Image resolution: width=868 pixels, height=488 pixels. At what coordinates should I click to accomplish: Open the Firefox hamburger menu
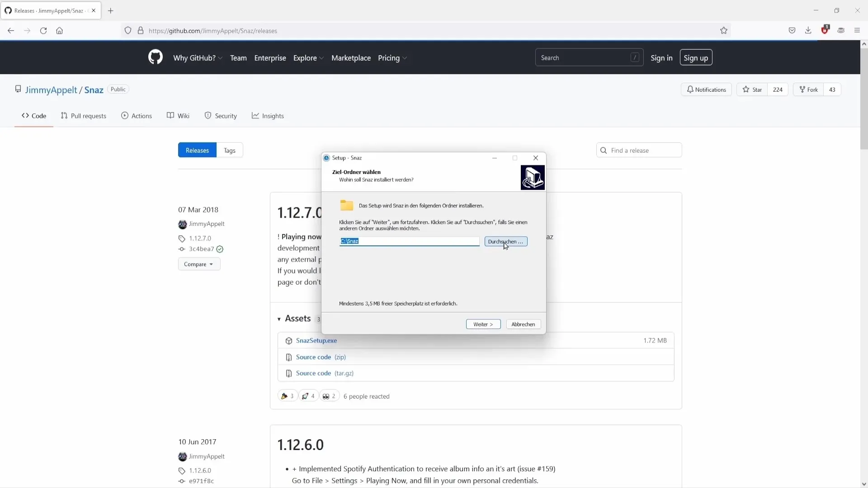click(x=857, y=30)
